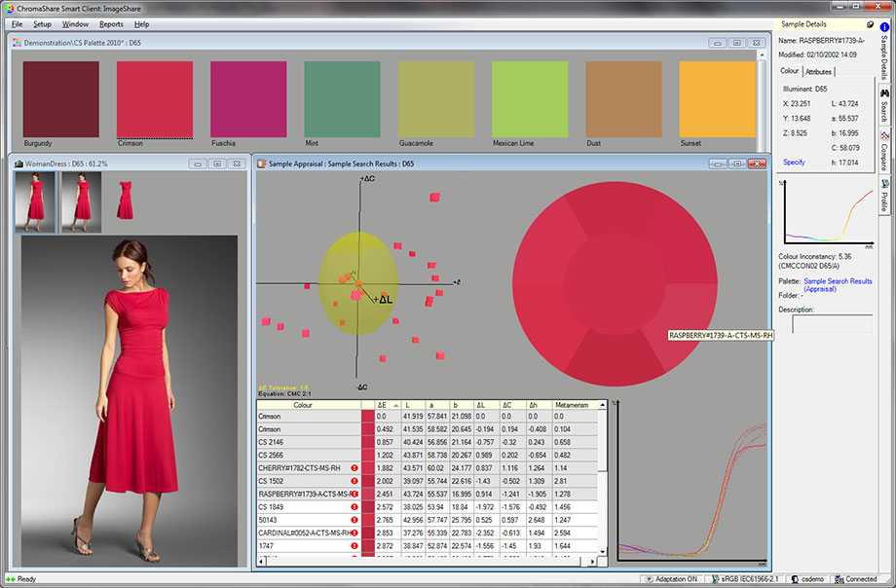Select the Crimson palette swatch
The width and height of the screenshot is (896, 588).
click(x=154, y=99)
